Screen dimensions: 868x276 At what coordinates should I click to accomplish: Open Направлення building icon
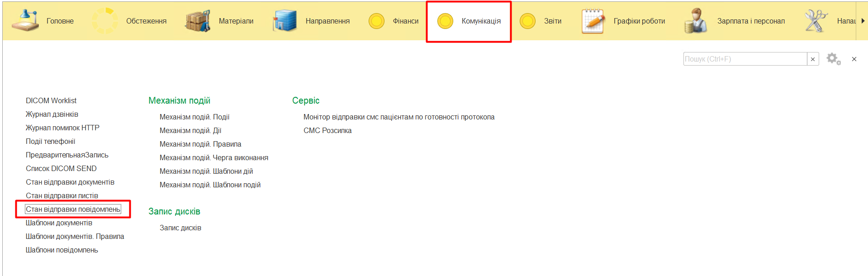pos(285,21)
